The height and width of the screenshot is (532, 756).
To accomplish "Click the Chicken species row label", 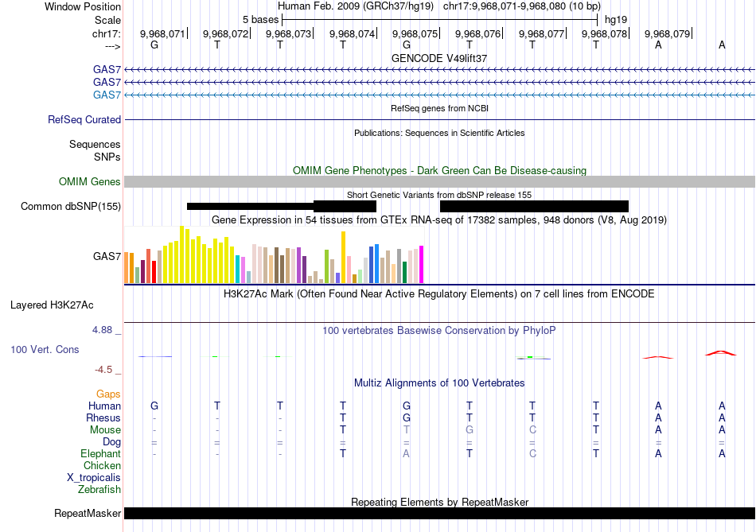I will tap(102, 465).
